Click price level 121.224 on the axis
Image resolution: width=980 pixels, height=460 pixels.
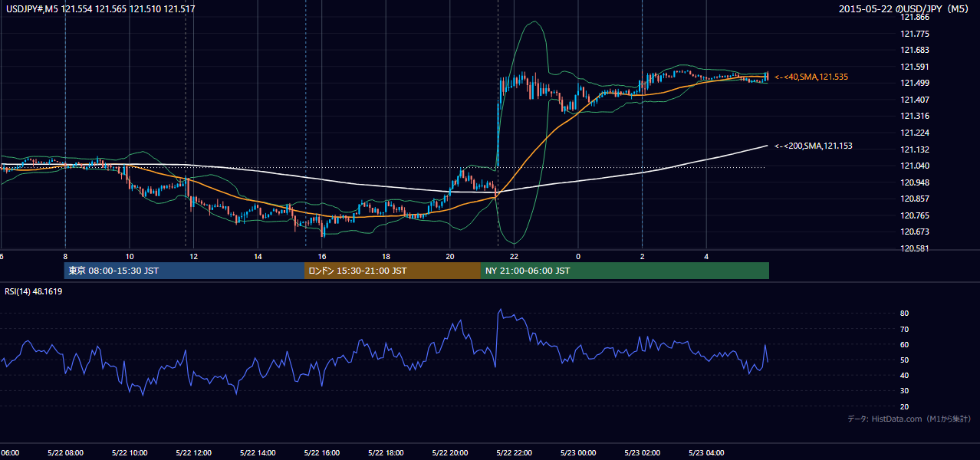tap(915, 133)
